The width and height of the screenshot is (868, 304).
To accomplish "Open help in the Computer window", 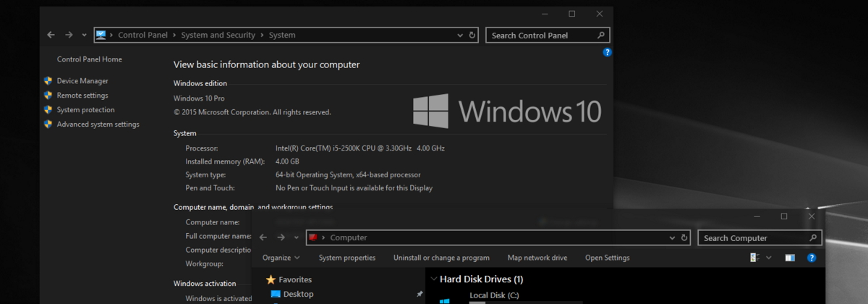I will pos(812,258).
